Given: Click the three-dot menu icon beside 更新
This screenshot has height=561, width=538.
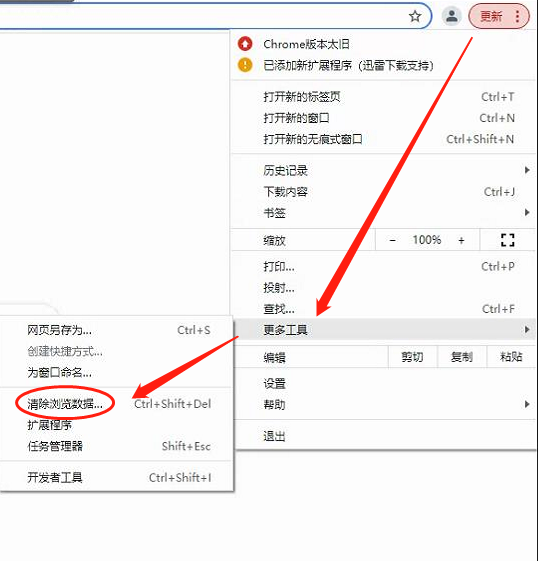Looking at the screenshot, I should (x=517, y=16).
